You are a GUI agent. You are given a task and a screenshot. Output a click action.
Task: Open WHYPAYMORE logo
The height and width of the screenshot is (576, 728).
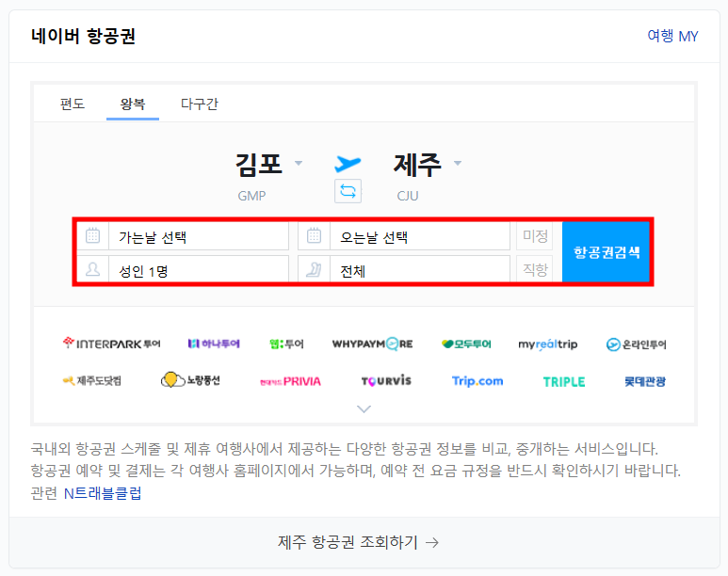click(x=372, y=344)
